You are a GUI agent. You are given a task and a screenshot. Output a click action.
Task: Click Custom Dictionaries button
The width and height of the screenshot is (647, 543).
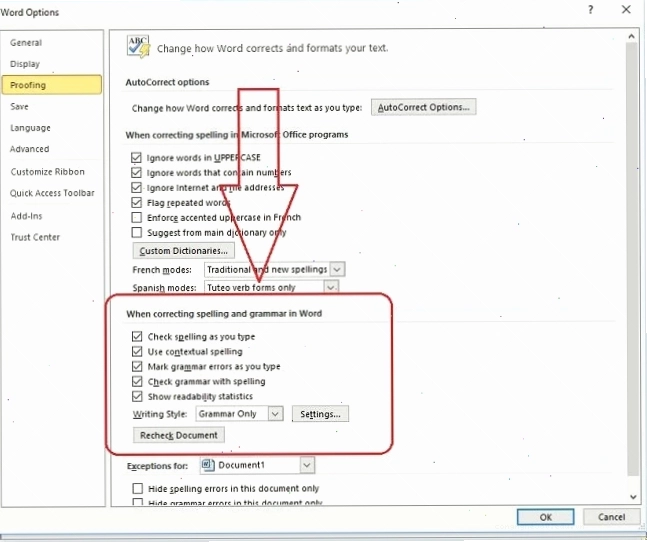184,250
